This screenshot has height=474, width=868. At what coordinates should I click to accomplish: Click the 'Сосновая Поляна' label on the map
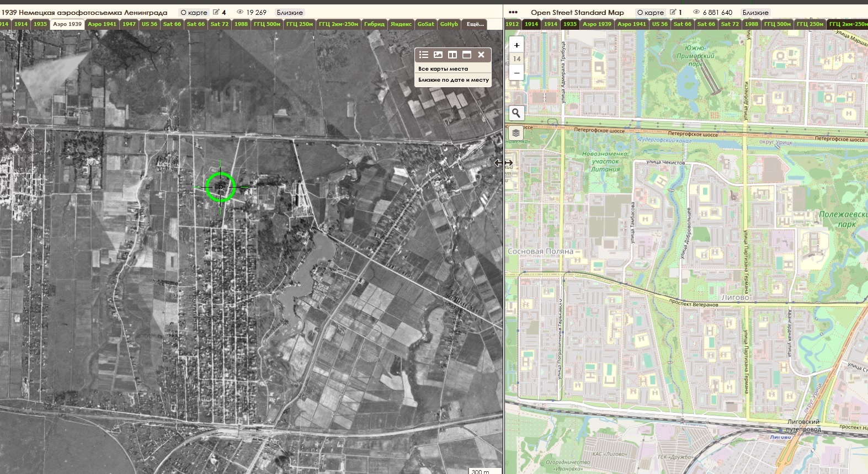(x=540, y=251)
